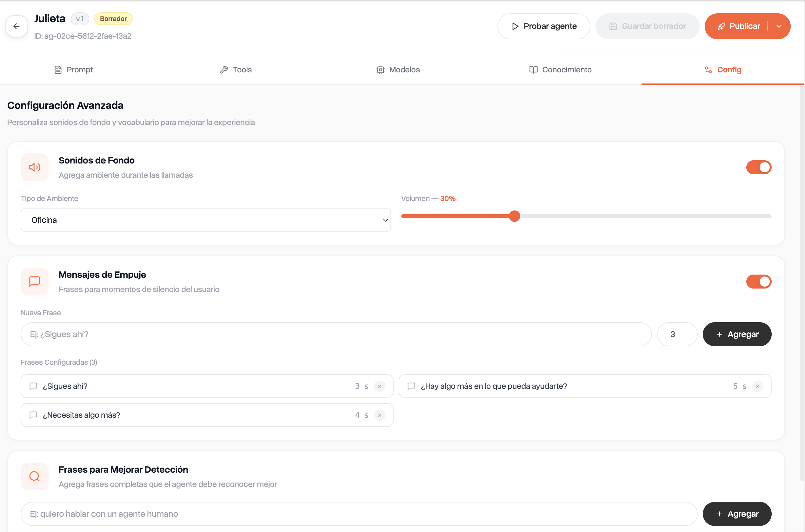Viewport: 805px width, 532px height.
Task: Go back using the arrow button
Action: pyautogui.click(x=16, y=26)
